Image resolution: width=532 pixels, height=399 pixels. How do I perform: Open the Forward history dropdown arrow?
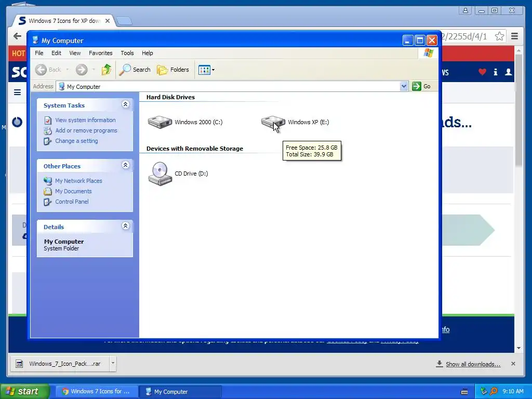coord(94,70)
